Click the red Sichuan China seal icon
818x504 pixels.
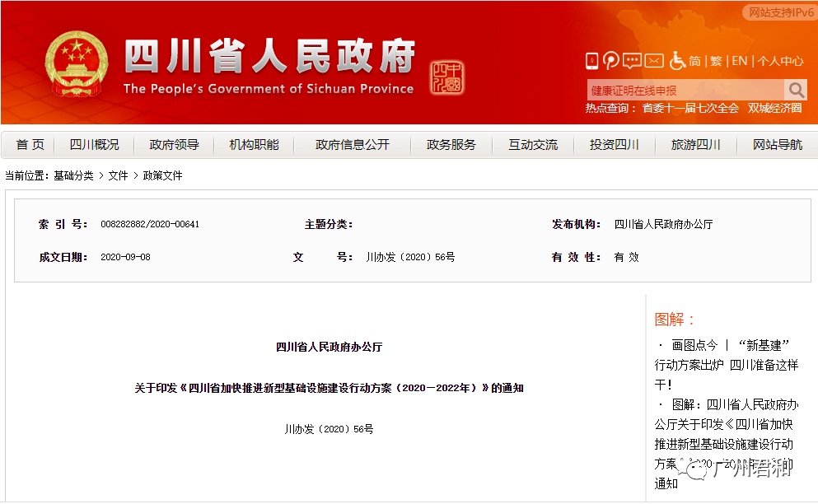pyautogui.click(x=447, y=77)
